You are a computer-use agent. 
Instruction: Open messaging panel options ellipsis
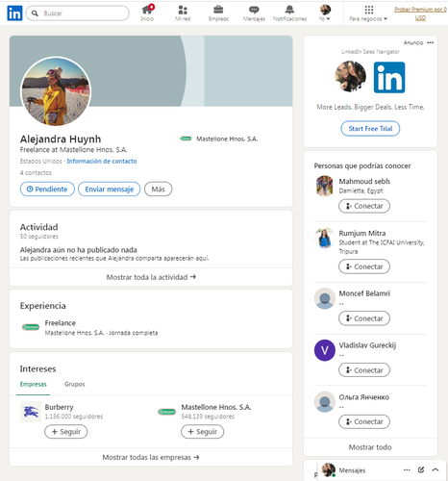click(x=407, y=469)
